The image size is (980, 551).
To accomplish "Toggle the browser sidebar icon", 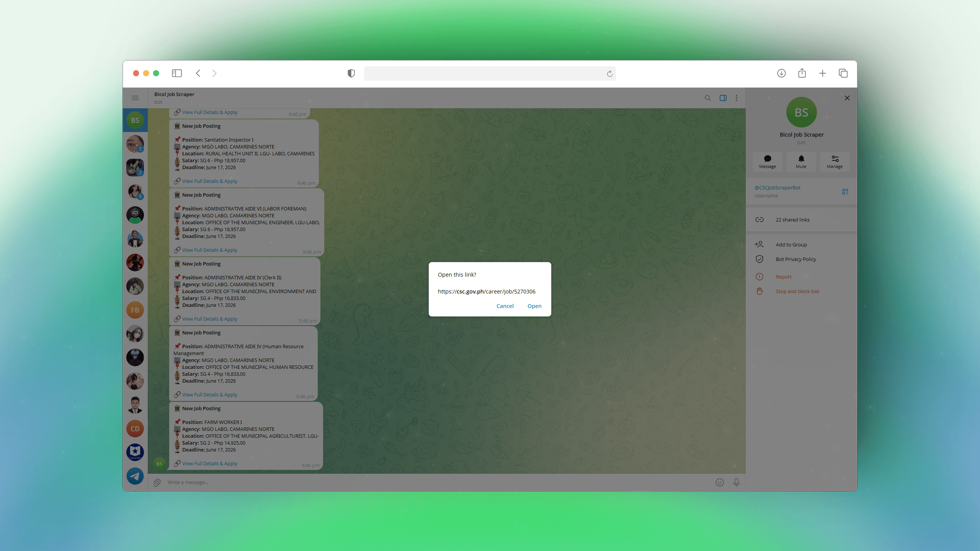I will point(176,73).
